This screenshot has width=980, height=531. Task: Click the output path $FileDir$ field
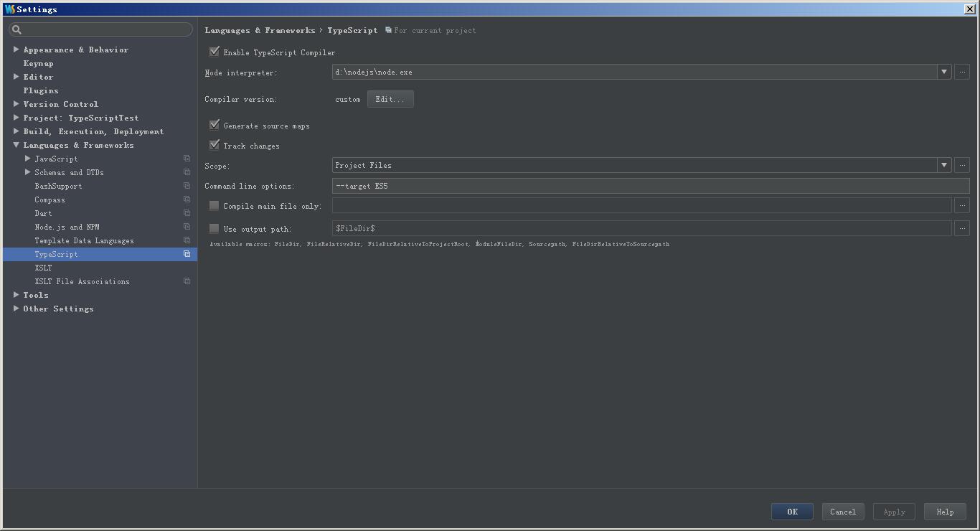(x=641, y=228)
